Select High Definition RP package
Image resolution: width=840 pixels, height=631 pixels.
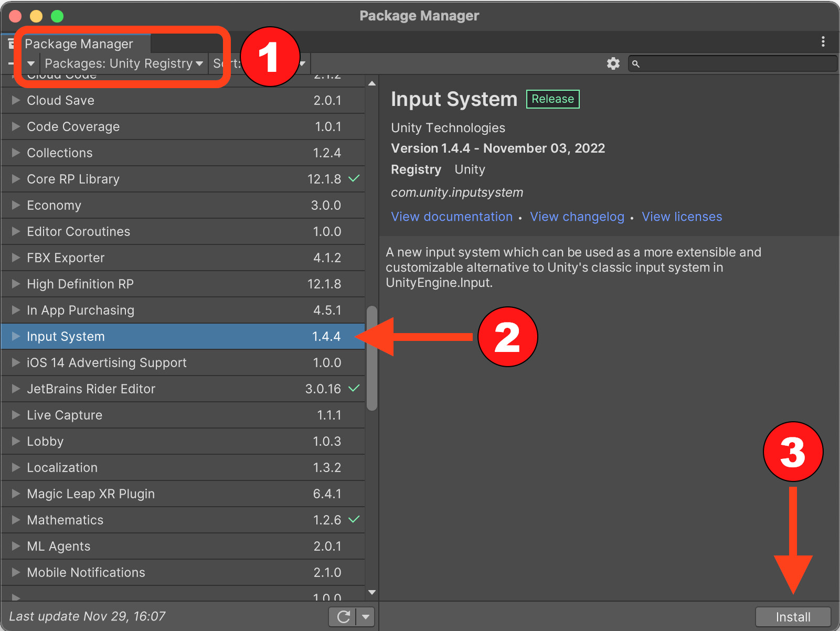point(183,284)
